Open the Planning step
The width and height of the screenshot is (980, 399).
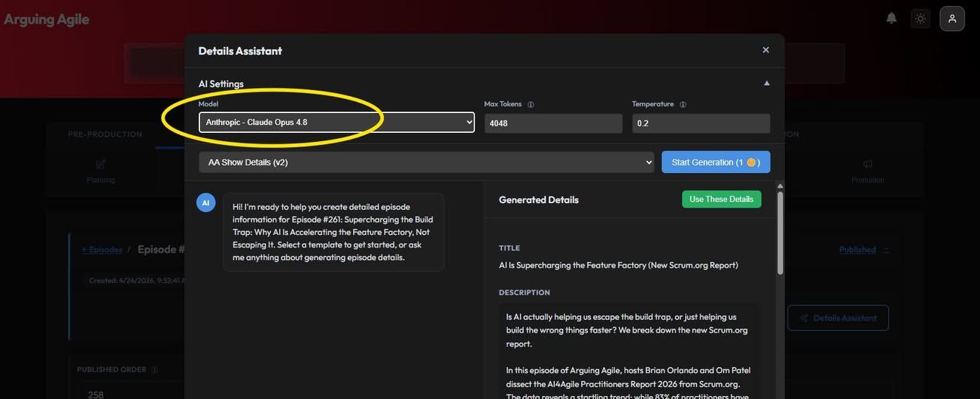100,171
